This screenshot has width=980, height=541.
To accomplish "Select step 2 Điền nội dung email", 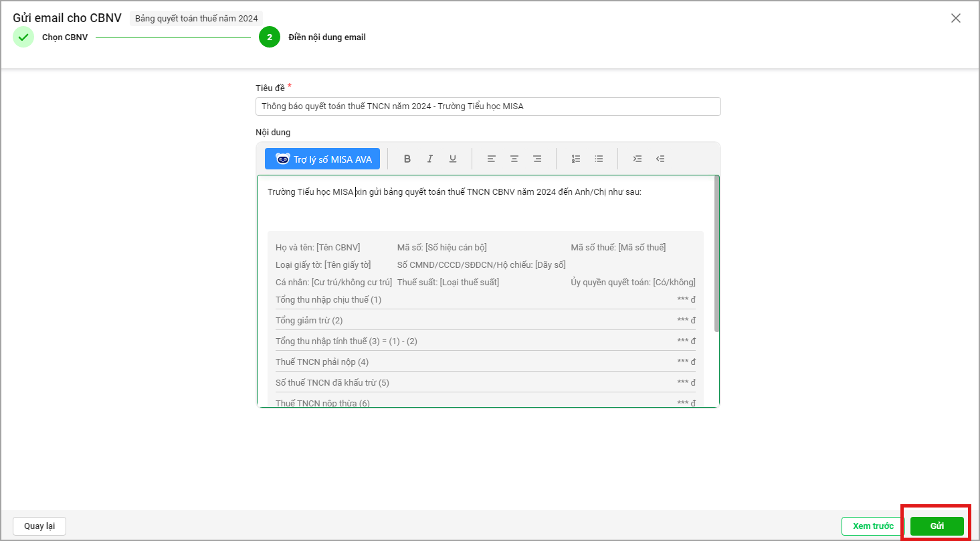I will pos(270,37).
